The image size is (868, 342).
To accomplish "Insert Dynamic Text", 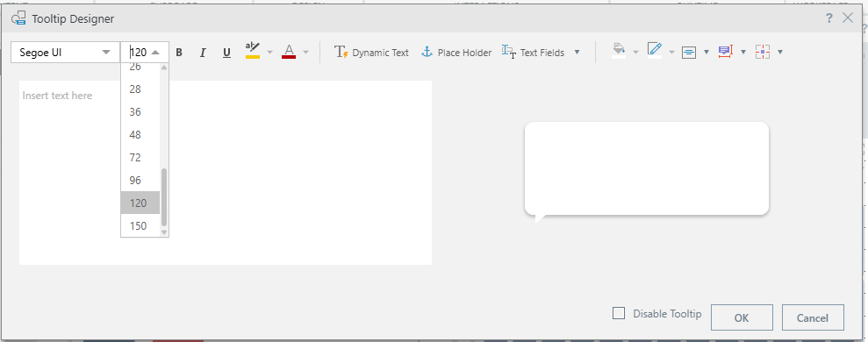I will click(371, 53).
